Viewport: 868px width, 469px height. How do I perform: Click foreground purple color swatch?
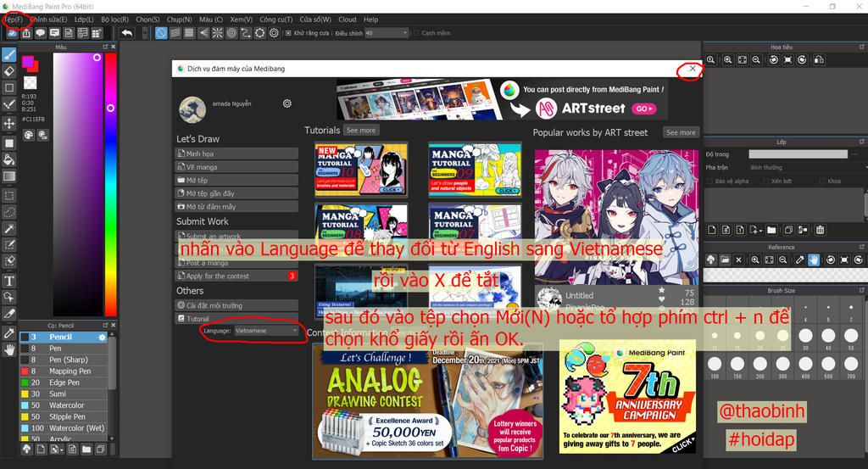click(28, 61)
